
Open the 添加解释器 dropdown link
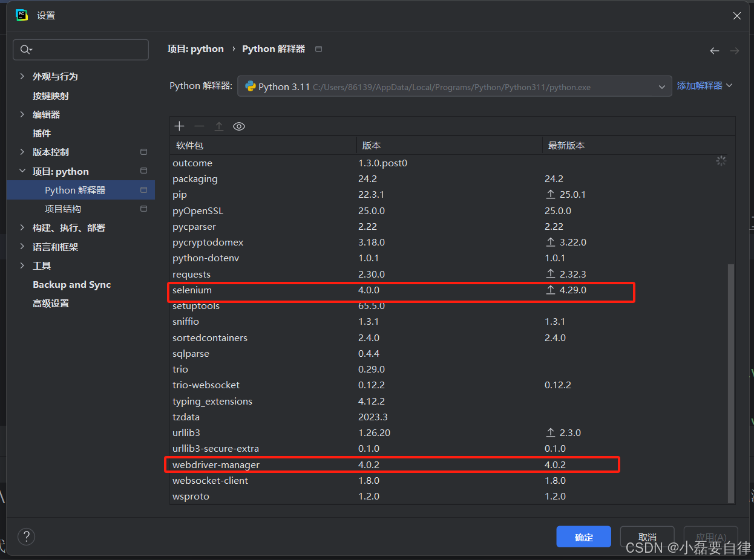coord(704,86)
